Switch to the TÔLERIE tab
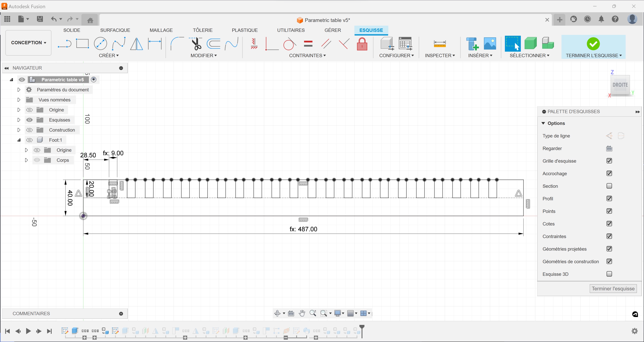644x342 pixels. pyautogui.click(x=202, y=30)
